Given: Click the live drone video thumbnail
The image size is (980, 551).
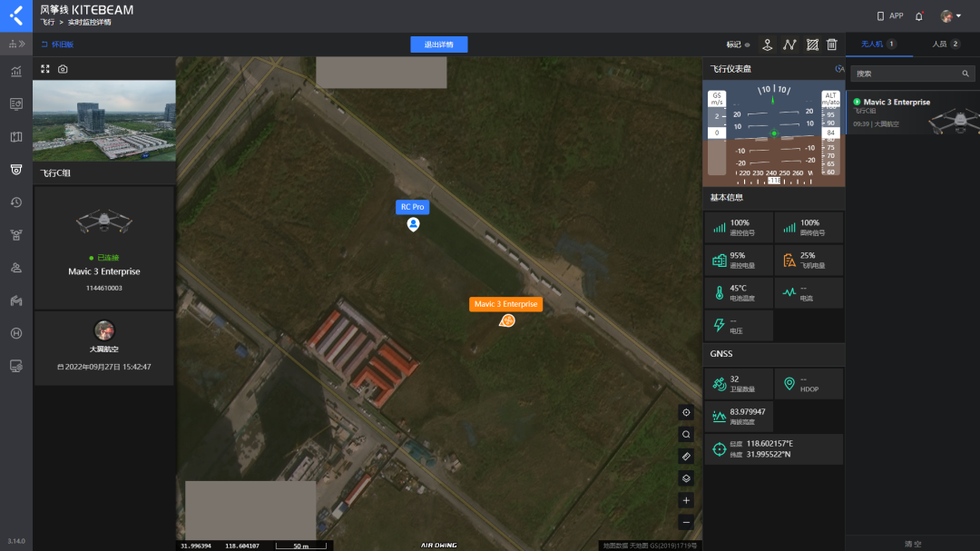Looking at the screenshot, I should (x=104, y=120).
